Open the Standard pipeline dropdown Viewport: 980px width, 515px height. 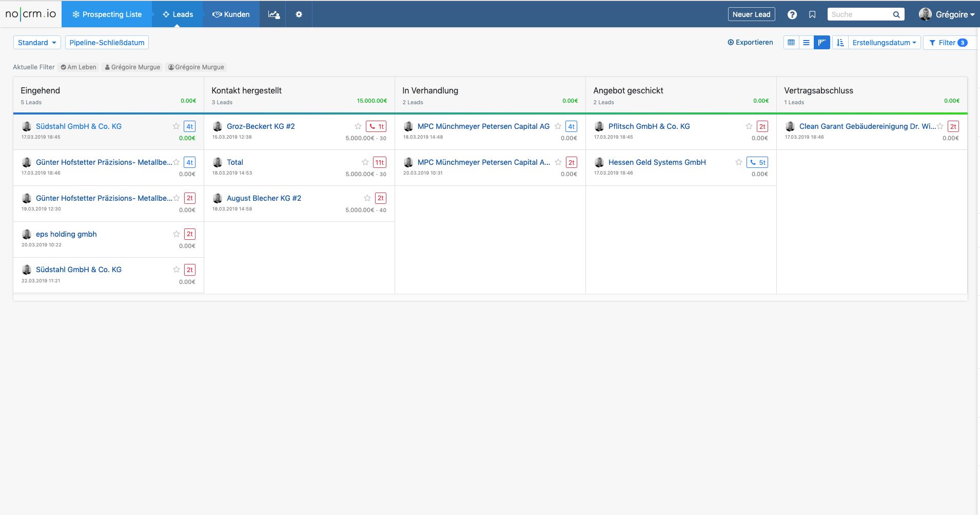37,43
